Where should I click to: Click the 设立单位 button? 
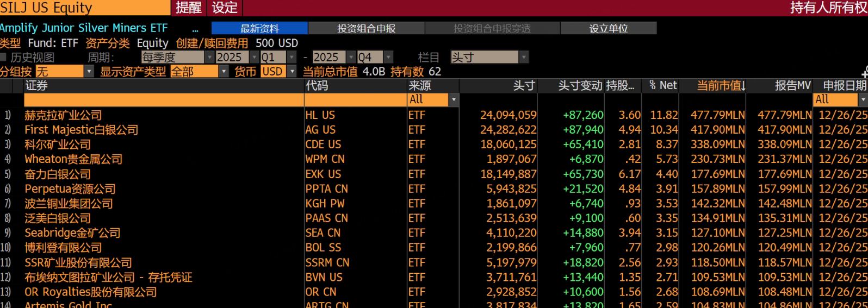click(608, 28)
